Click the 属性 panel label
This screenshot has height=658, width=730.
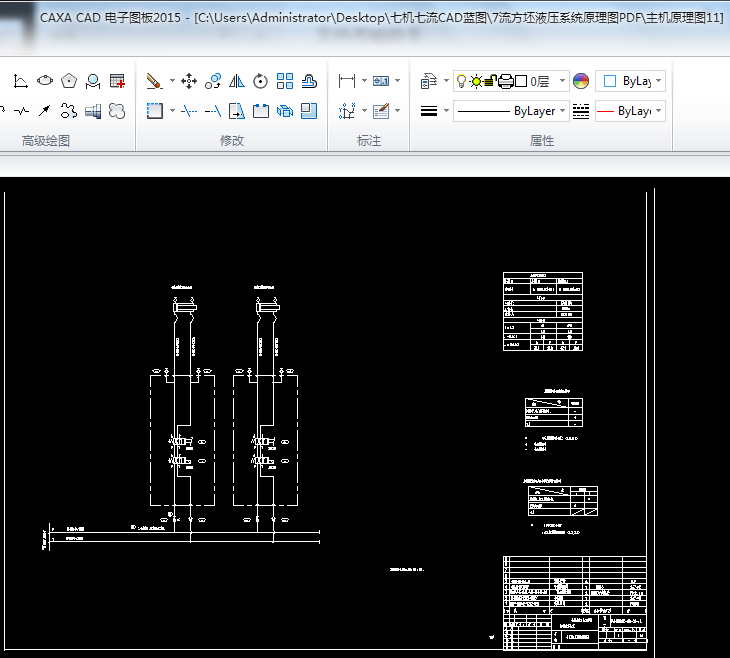(x=541, y=141)
